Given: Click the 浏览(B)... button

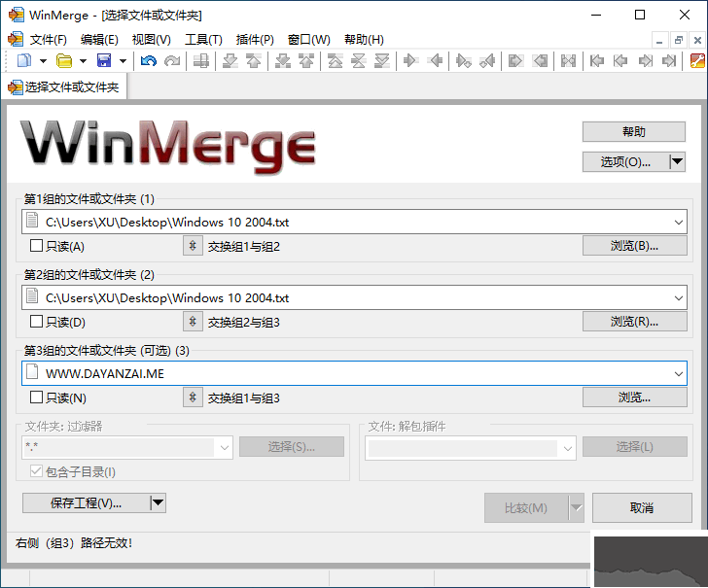Looking at the screenshot, I should 634,246.
